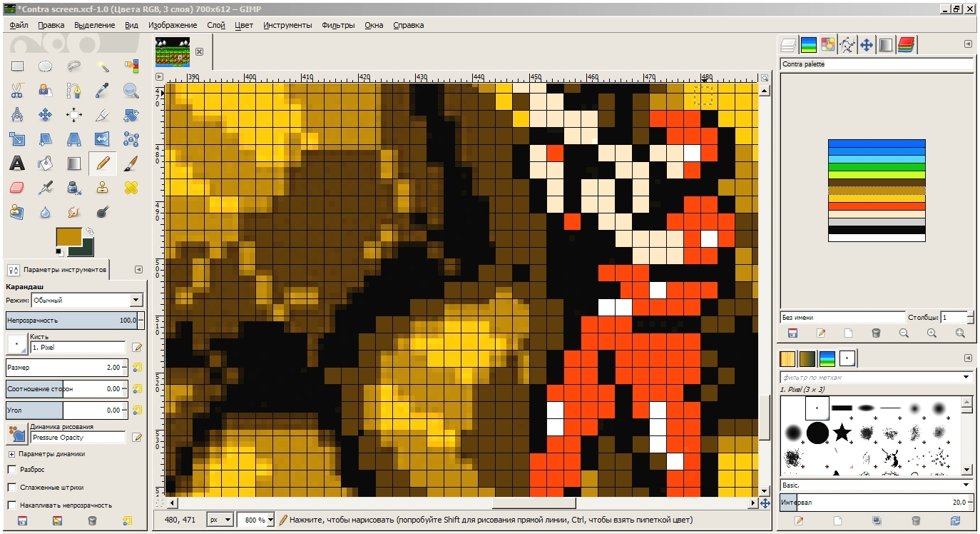Close the Contra screen image tab
The width and height of the screenshot is (980, 534).
tap(200, 51)
